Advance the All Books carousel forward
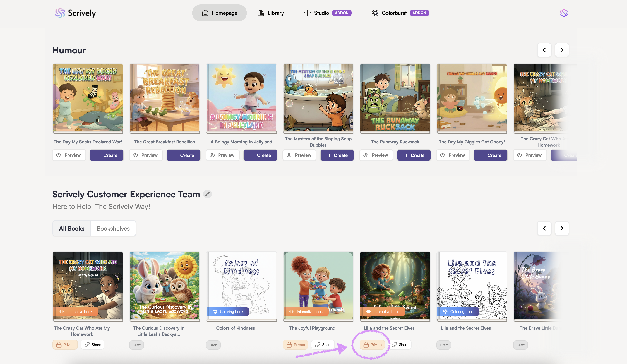The height and width of the screenshot is (364, 627). [562, 228]
